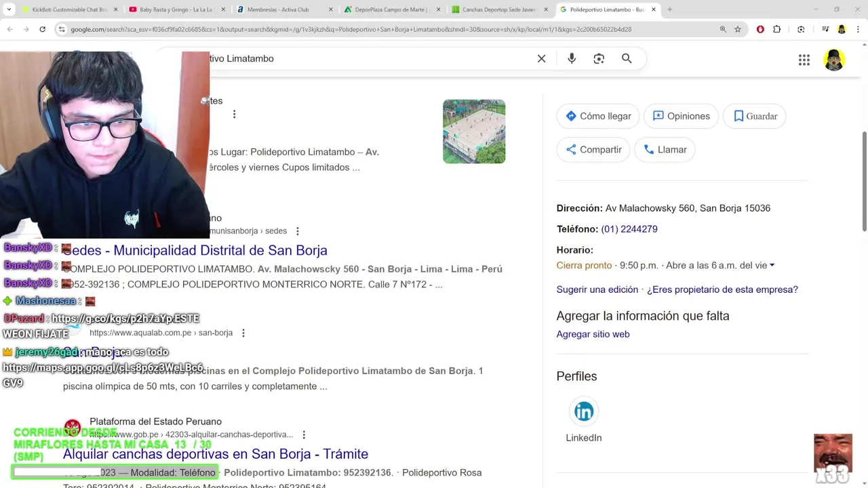Clear the Google search box

(541, 58)
